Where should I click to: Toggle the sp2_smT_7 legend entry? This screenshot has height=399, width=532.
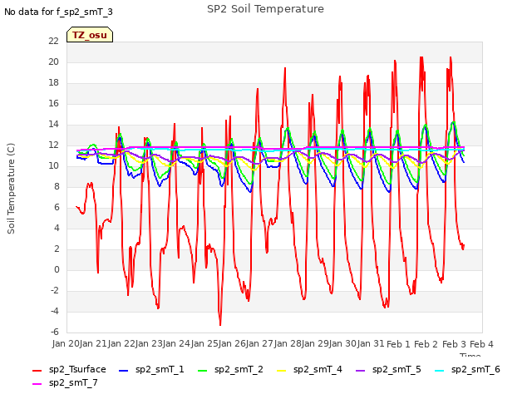click(x=65, y=382)
